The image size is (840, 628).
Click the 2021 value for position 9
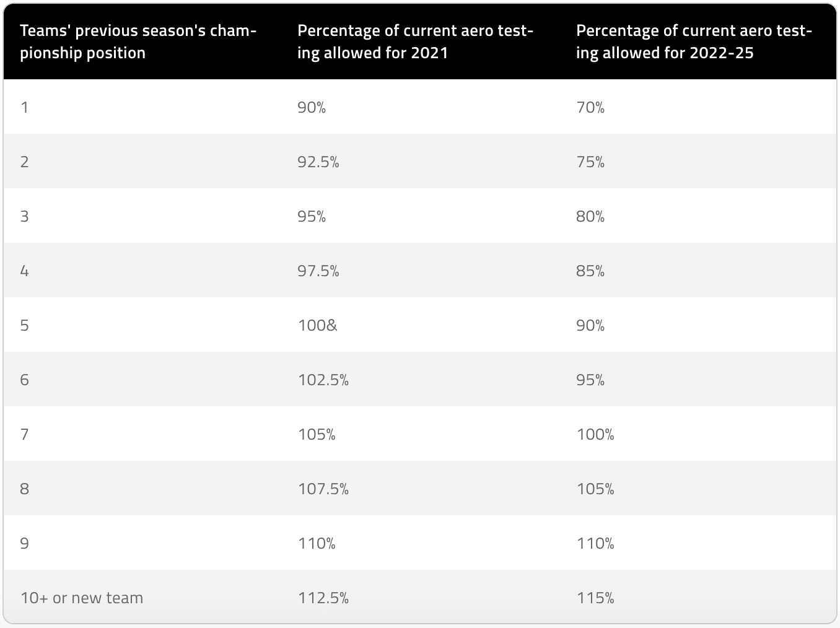(x=317, y=543)
